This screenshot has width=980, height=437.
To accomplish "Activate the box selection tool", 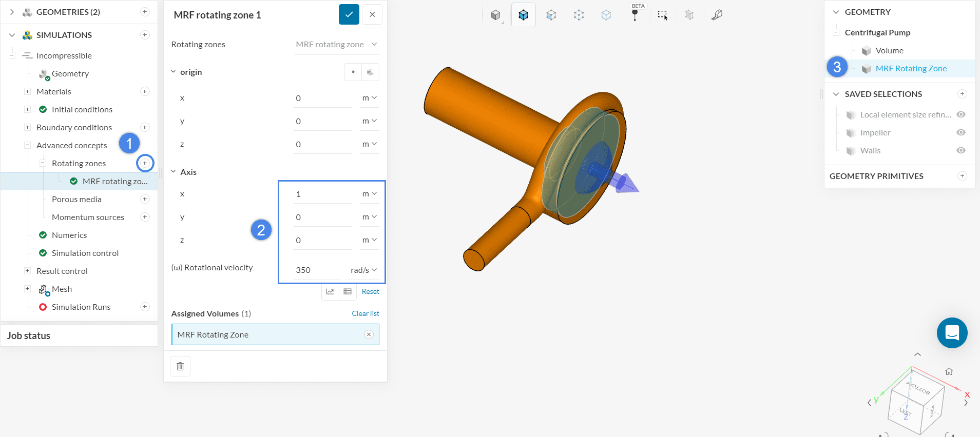I will (x=662, y=15).
